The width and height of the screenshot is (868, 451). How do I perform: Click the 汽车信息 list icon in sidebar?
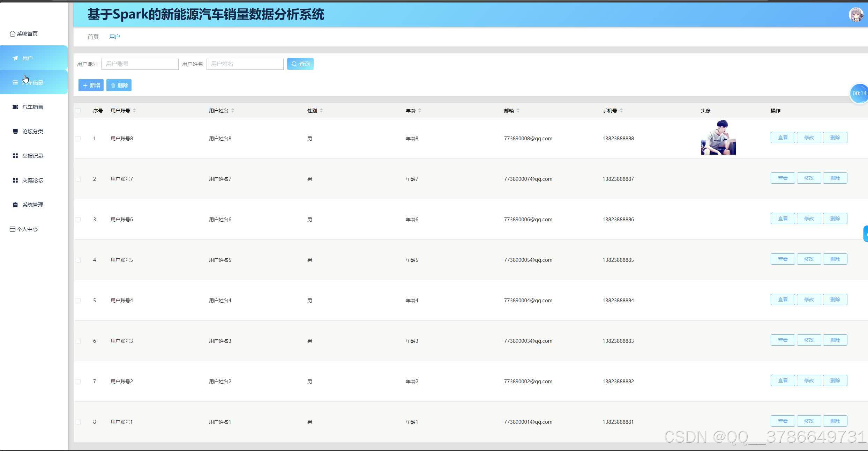[15, 82]
